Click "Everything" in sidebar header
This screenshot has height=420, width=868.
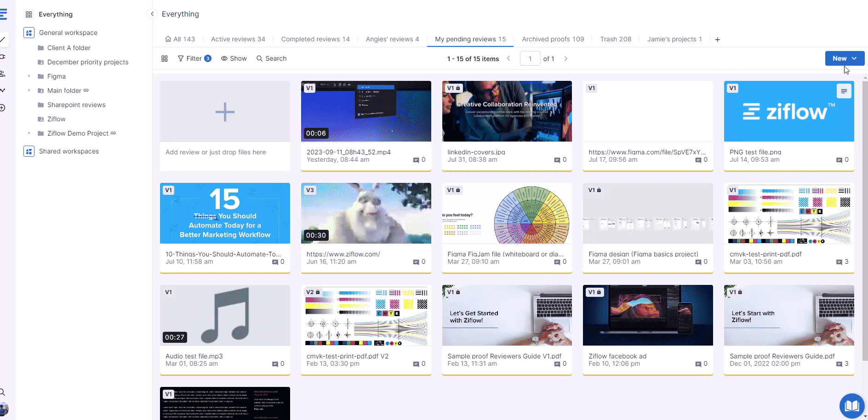(x=56, y=14)
